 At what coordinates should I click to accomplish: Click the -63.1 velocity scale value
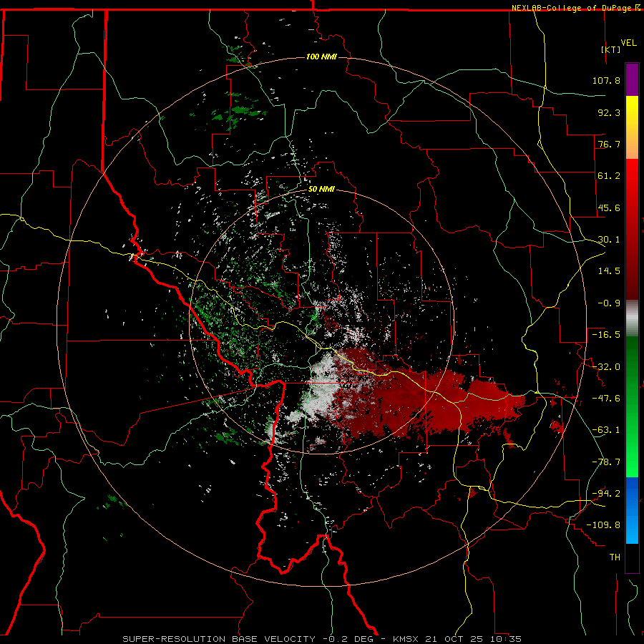point(606,430)
